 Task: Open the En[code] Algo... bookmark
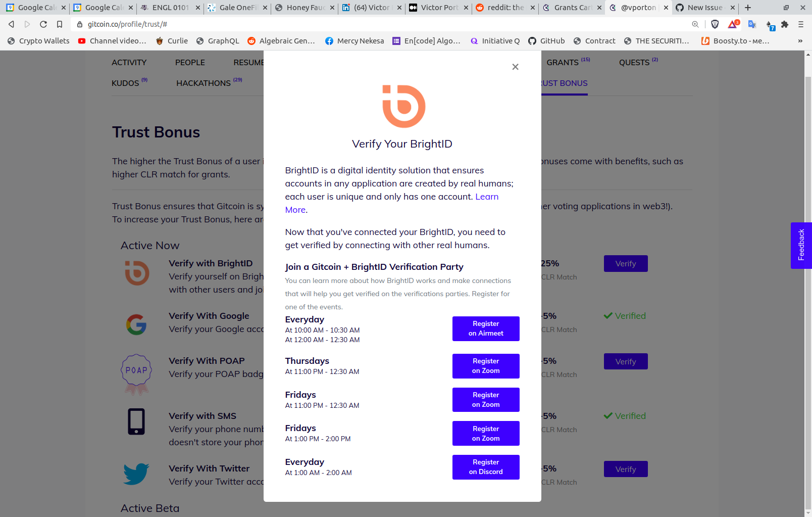click(427, 41)
